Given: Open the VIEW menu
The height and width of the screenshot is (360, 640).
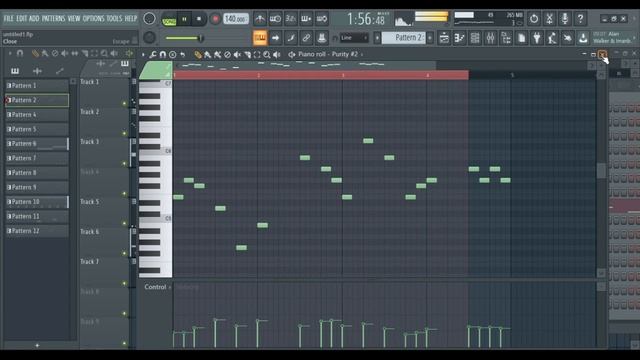Looking at the screenshot, I should [x=74, y=19].
